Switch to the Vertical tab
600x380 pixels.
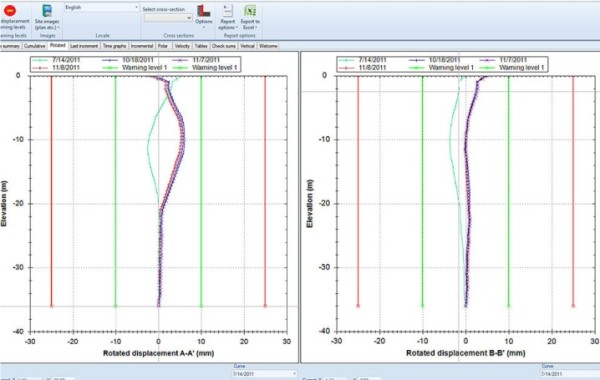247,46
